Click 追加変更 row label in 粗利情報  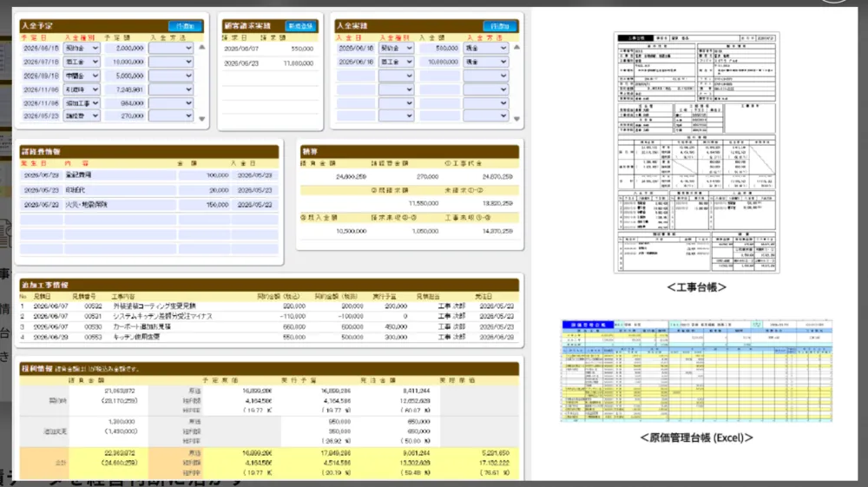pyautogui.click(x=56, y=431)
